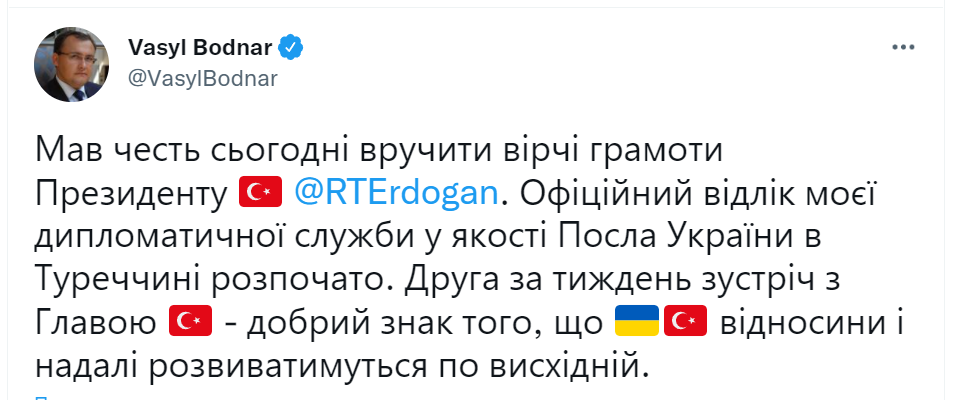The width and height of the screenshot is (956, 400).
Task: Open the @VasylBodnar handle link
Action: click(x=204, y=79)
